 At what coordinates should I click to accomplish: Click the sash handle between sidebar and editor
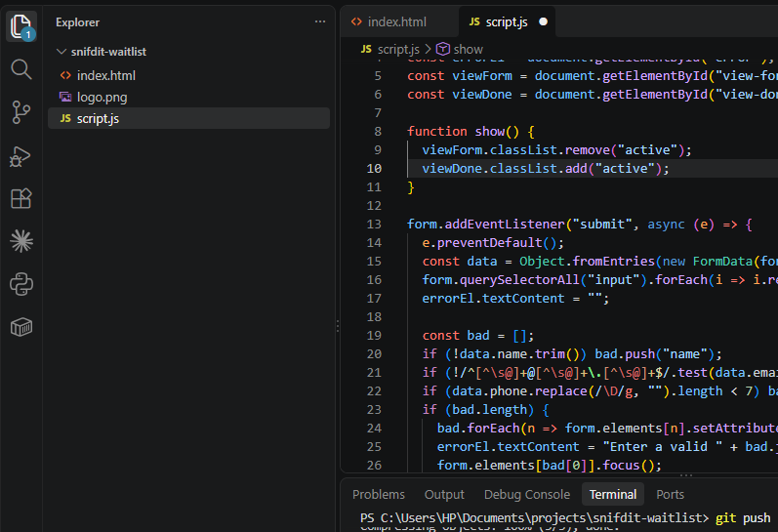click(x=338, y=326)
